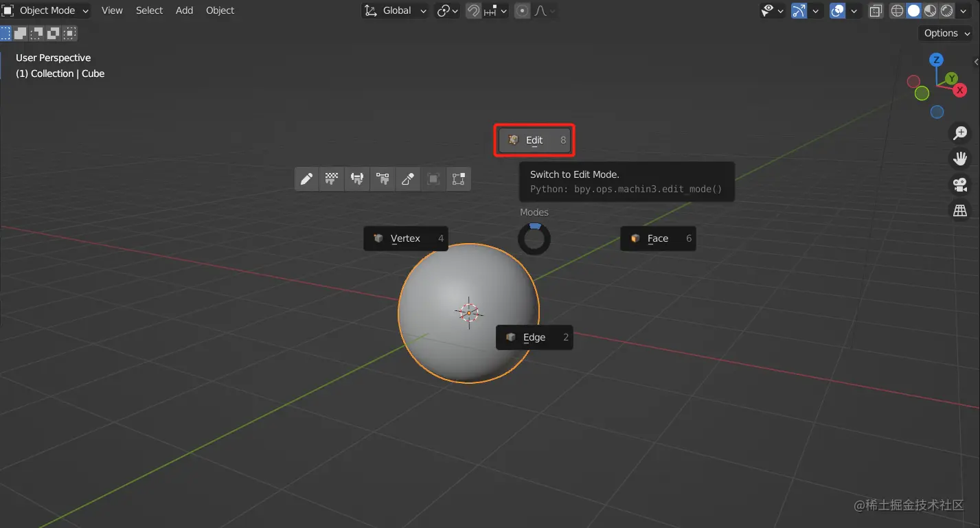Click Edit in the Modes pie menu

534,140
